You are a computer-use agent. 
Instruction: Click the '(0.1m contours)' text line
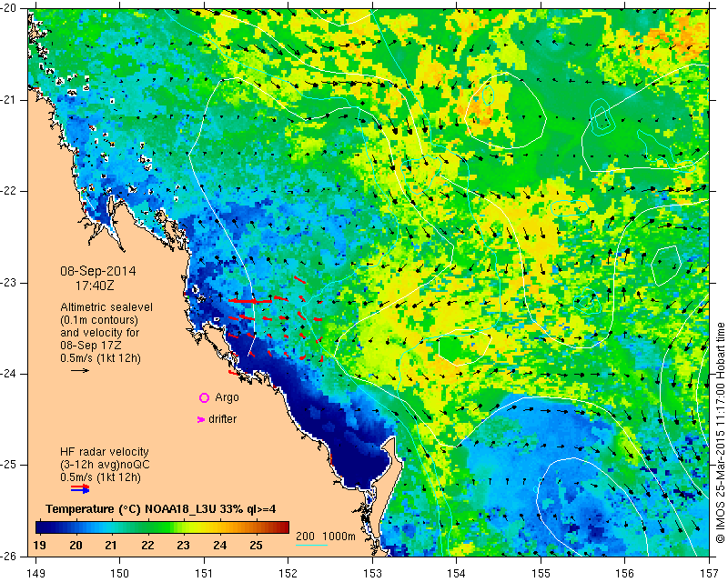point(99,320)
